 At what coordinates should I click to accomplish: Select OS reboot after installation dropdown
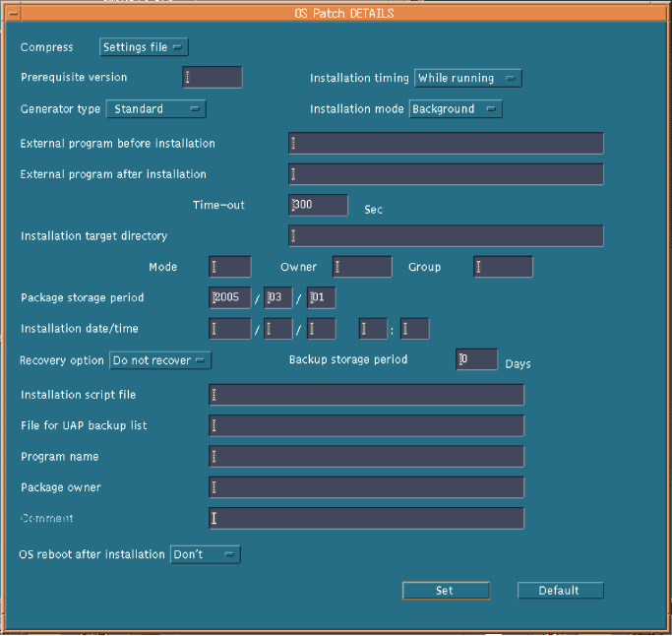[x=205, y=554]
